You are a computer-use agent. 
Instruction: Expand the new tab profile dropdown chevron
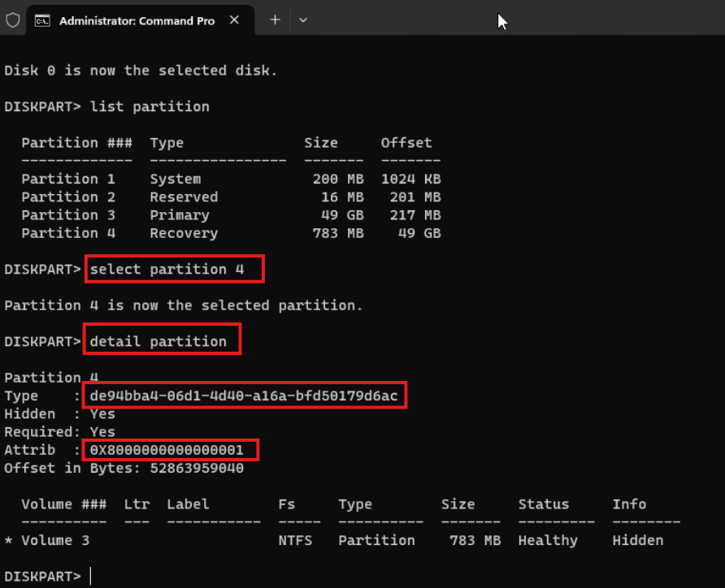pyautogui.click(x=303, y=20)
